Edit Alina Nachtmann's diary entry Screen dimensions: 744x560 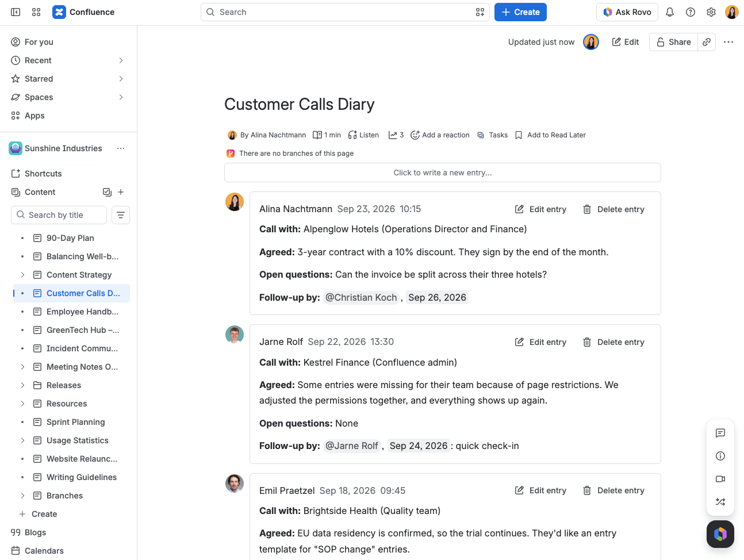tap(540, 209)
